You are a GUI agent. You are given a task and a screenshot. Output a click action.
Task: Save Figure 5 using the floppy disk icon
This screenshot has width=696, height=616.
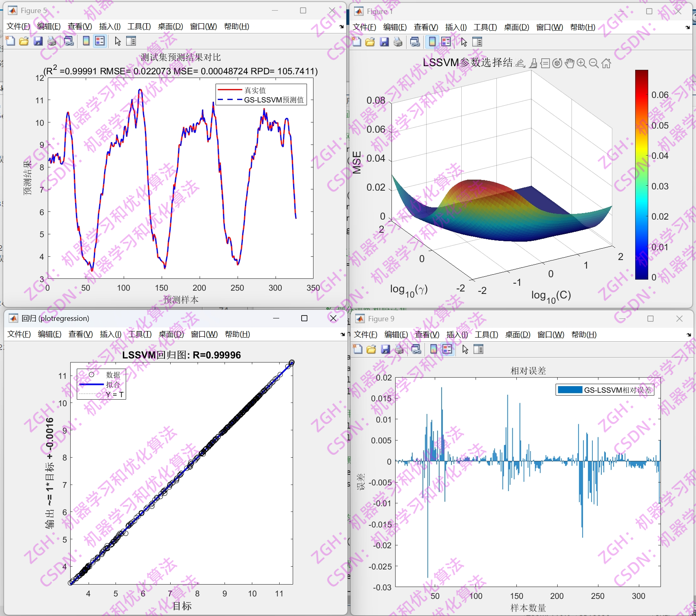coord(38,41)
